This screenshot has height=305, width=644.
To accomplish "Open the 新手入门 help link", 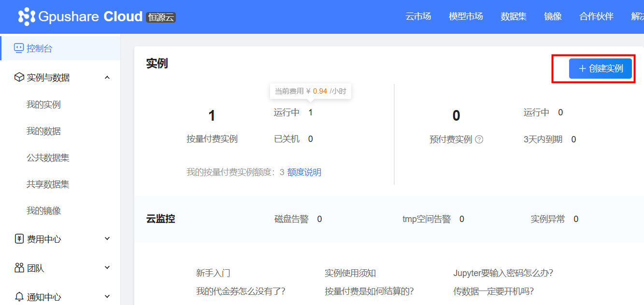I will pyautogui.click(x=213, y=273).
